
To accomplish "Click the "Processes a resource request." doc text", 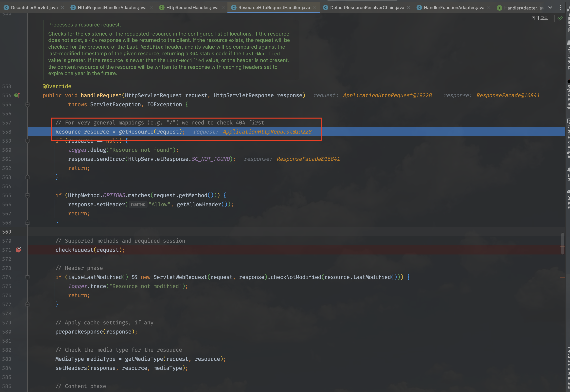I will coord(85,24).
